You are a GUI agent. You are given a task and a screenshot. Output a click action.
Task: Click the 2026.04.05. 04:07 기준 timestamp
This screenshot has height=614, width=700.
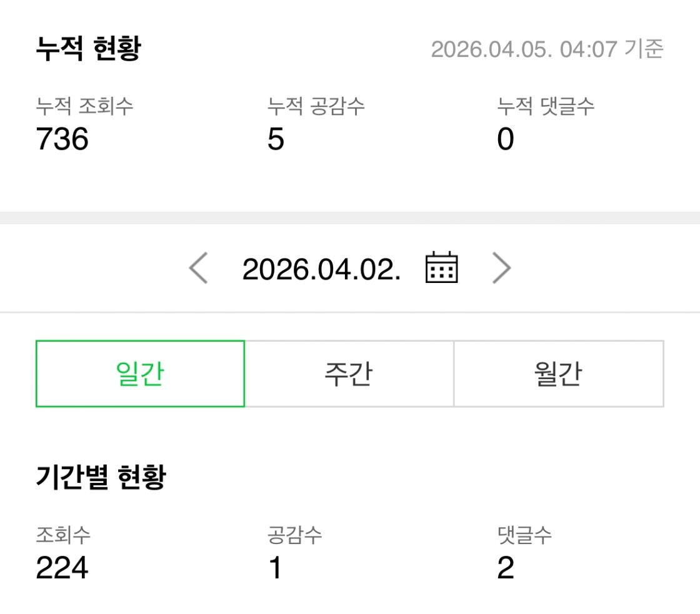[547, 49]
